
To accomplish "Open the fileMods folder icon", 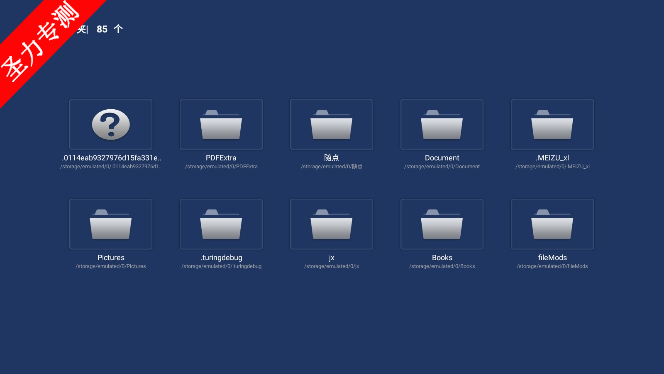I will pos(552,224).
